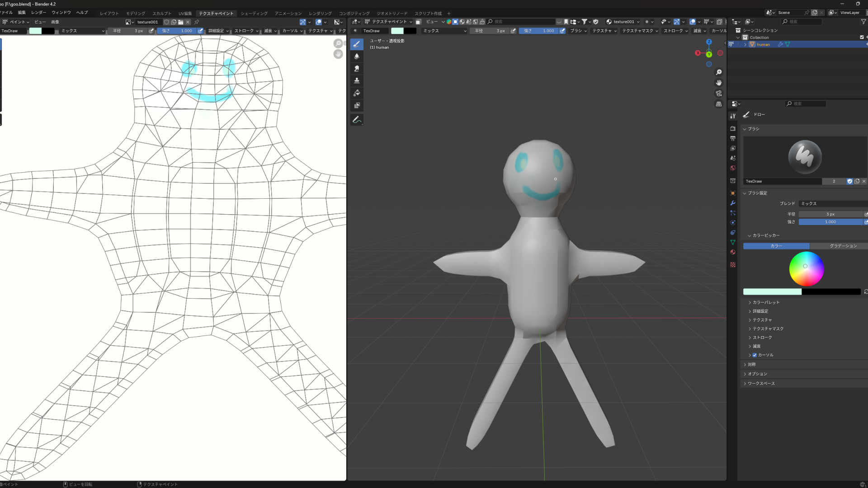868x488 pixels.
Task: Select the Clone stamp tool in viewport toolbar
Action: pos(357,80)
